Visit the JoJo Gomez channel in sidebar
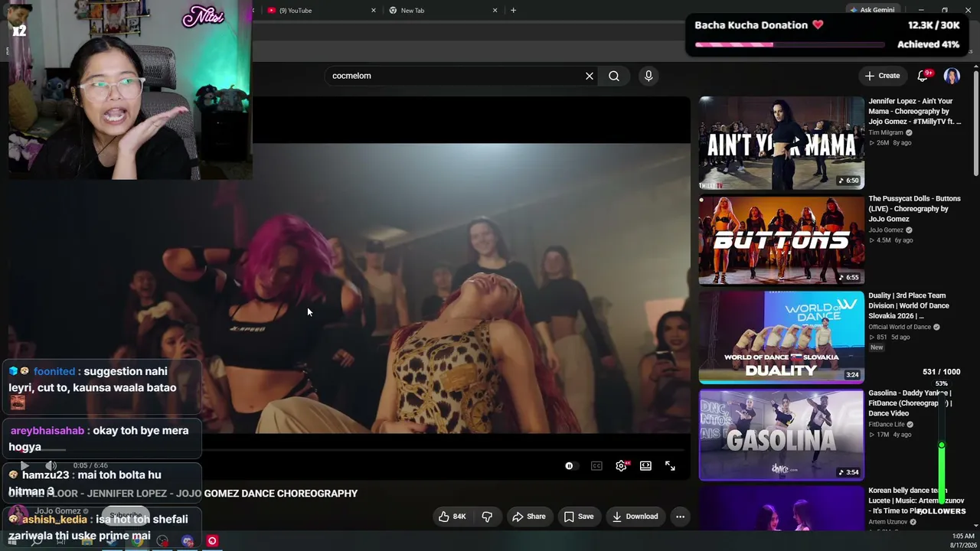Image resolution: width=980 pixels, height=551 pixels. (886, 230)
